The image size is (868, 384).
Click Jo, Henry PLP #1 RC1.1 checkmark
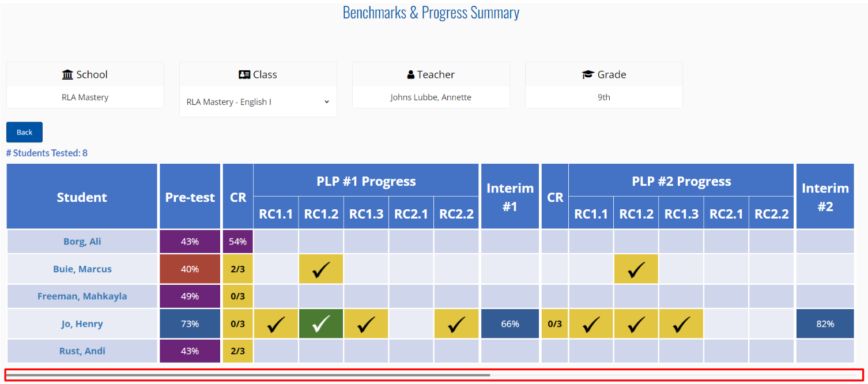(x=276, y=324)
